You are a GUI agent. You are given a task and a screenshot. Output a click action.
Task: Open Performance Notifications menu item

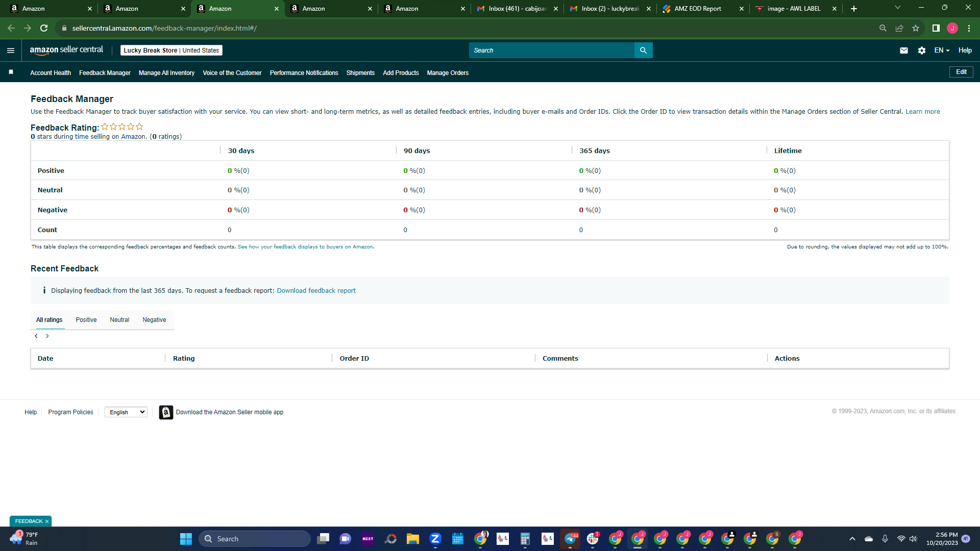tap(304, 73)
